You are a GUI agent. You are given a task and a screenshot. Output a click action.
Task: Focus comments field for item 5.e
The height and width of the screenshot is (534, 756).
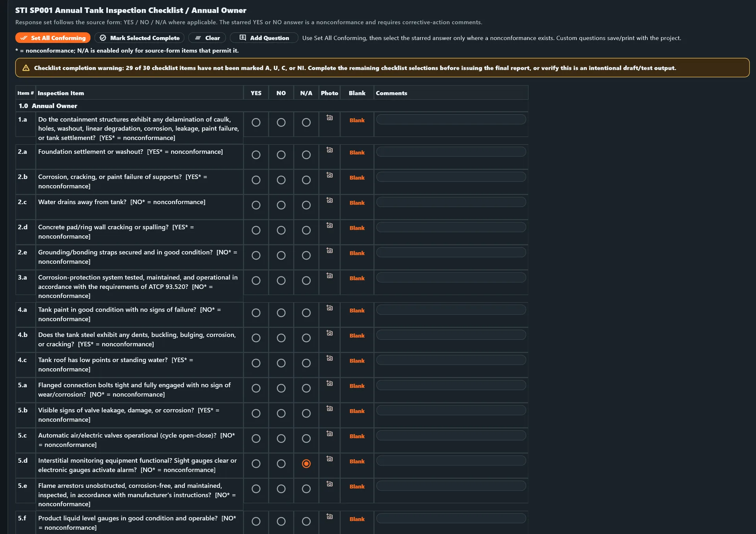[x=451, y=486]
